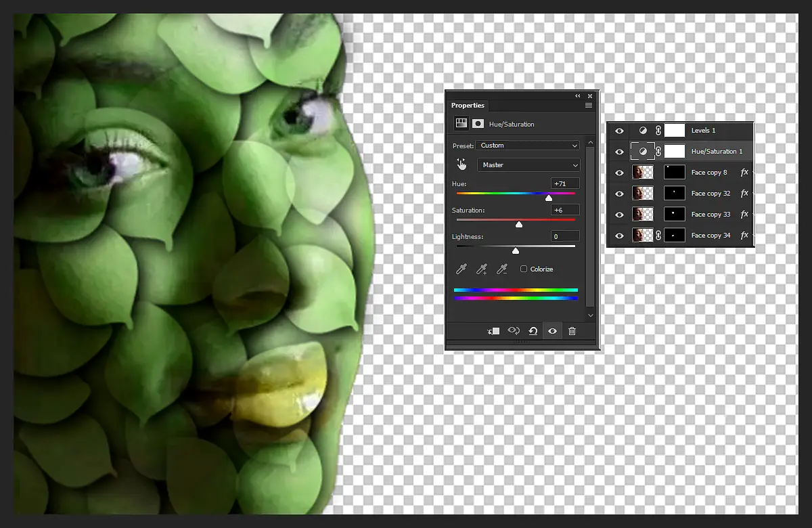
Task: Clip adjustment to the layer below
Action: pyautogui.click(x=494, y=331)
